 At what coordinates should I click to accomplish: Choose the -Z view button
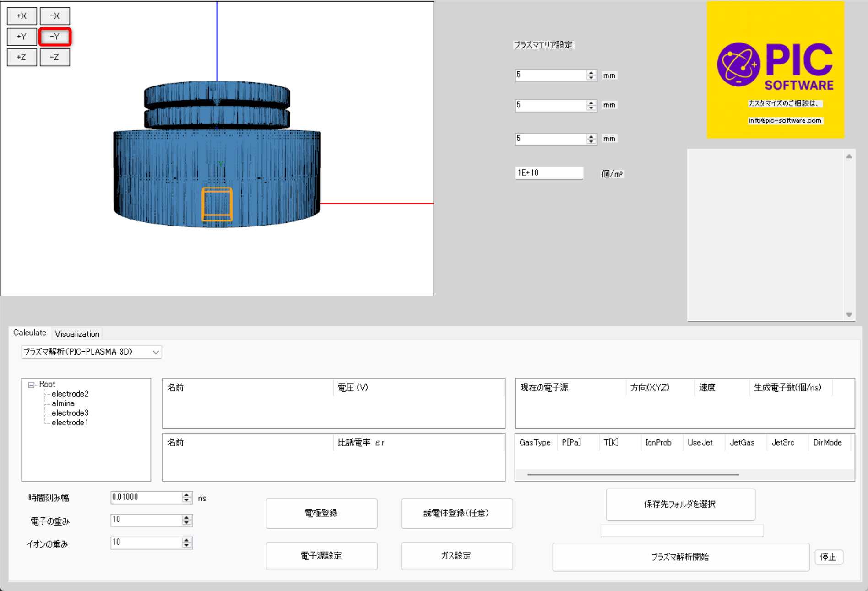pyautogui.click(x=54, y=57)
